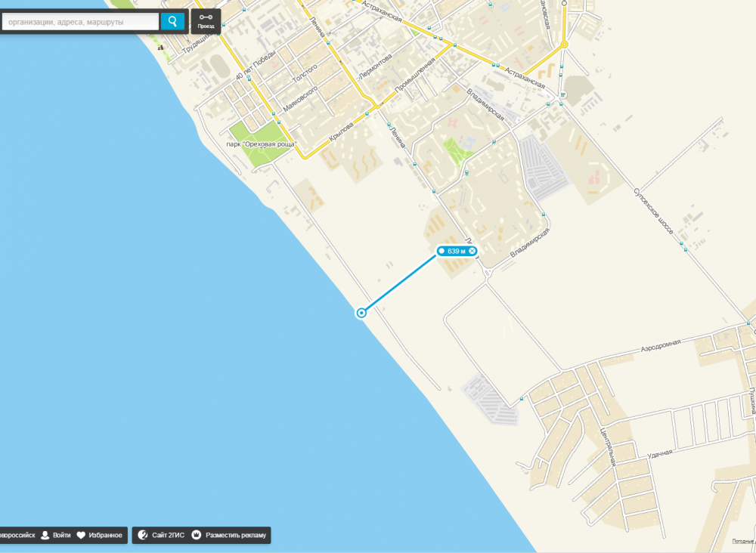This screenshot has height=553, width=756.
Task: Remove the 639 м ruler measurement
Action: coord(472,251)
